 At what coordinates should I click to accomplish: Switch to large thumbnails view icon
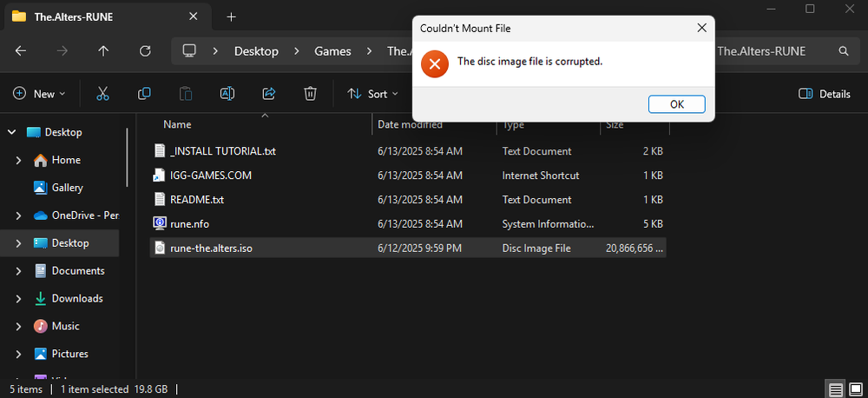pos(856,389)
